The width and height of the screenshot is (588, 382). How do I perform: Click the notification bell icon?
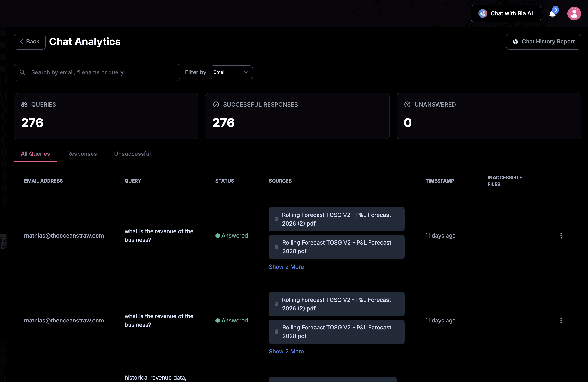coord(552,14)
